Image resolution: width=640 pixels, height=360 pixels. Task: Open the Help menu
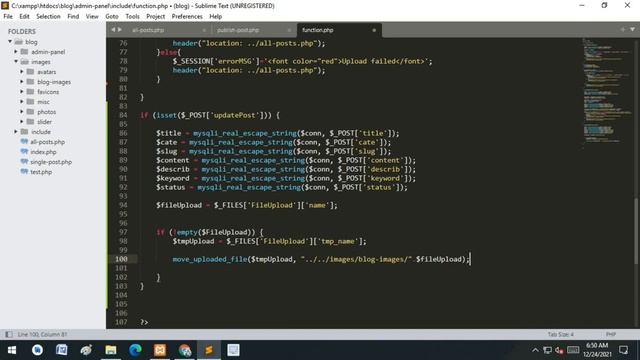(216, 16)
